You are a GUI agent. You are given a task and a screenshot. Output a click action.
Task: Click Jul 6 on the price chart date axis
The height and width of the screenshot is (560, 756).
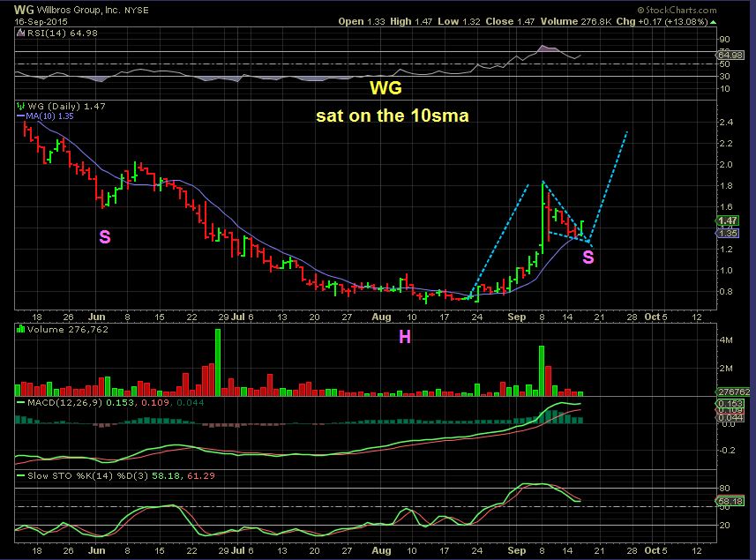(x=242, y=317)
